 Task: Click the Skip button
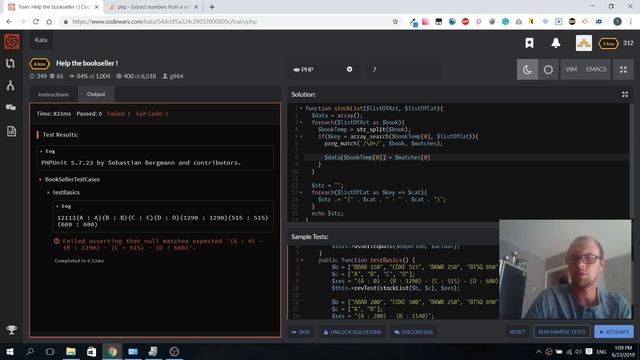click(x=301, y=332)
